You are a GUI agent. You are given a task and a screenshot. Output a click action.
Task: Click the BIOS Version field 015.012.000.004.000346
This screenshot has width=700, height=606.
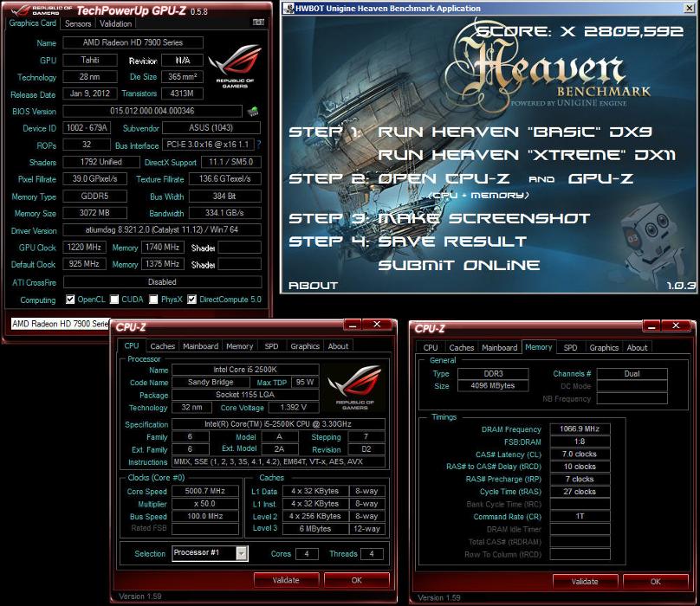[x=152, y=111]
